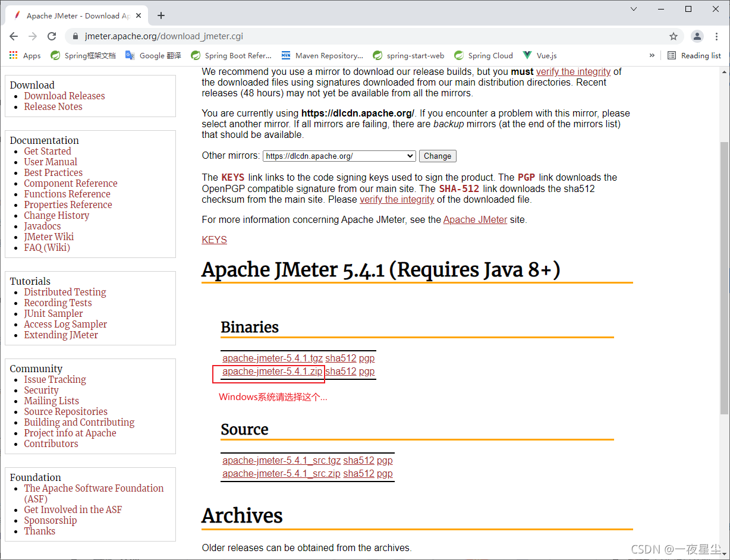Open the Functions Reference link
730x560 pixels.
(67, 194)
